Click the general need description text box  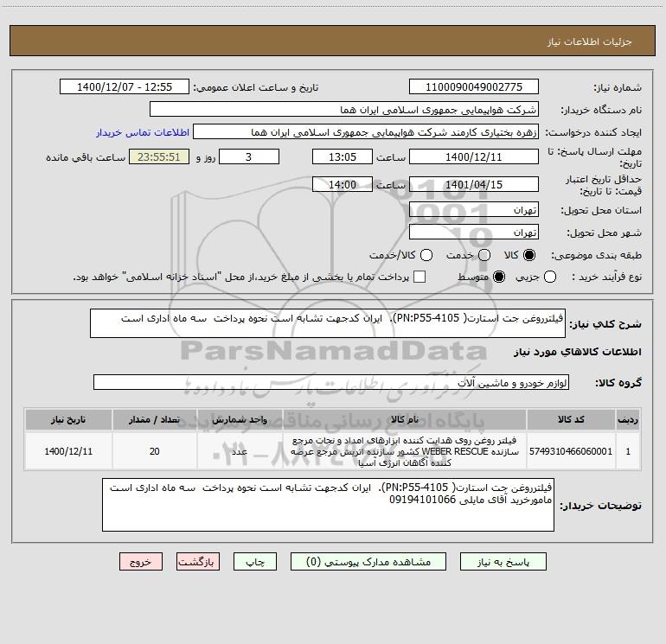point(328,323)
